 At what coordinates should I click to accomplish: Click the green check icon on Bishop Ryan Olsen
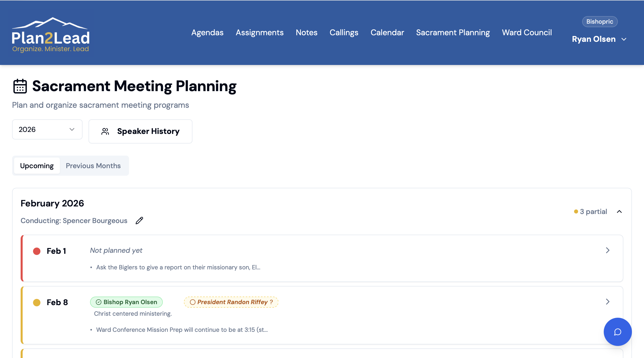(x=99, y=302)
